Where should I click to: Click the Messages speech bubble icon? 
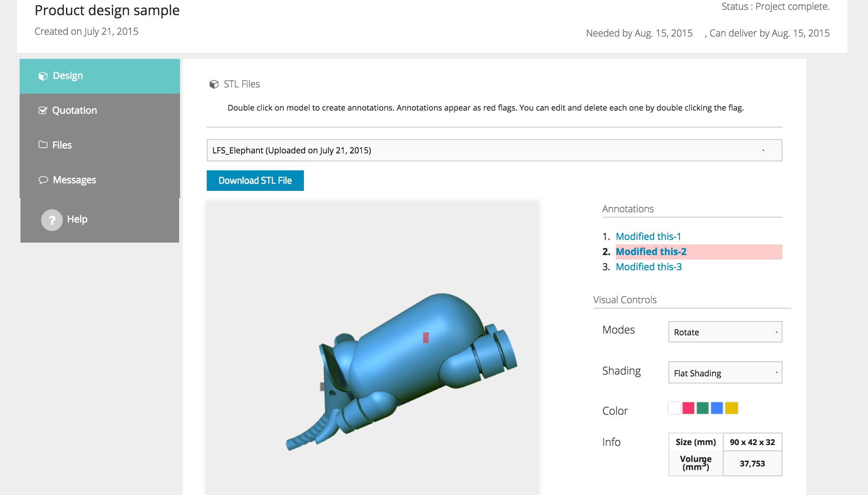pos(43,180)
